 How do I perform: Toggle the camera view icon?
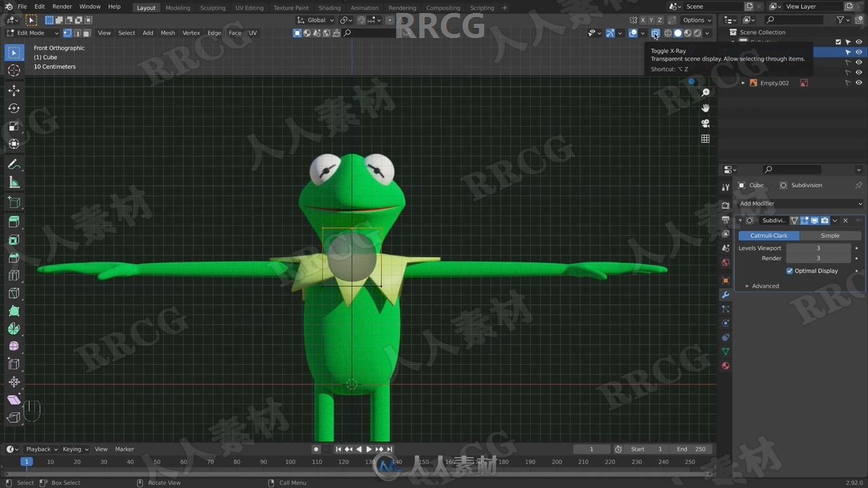705,123
